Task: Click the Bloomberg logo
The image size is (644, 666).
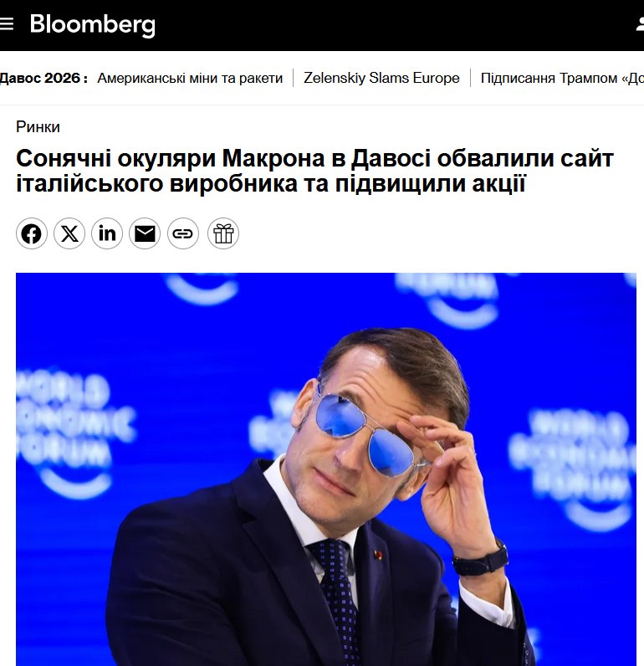Action: tap(93, 25)
